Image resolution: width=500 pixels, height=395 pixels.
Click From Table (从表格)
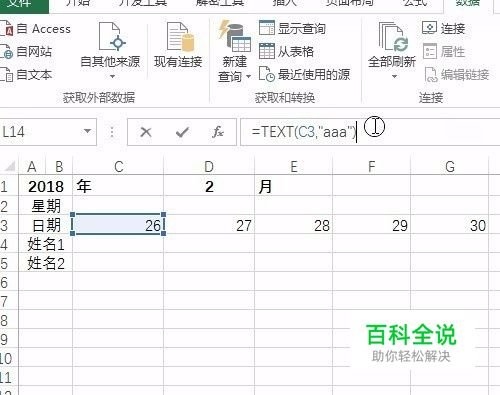287,52
